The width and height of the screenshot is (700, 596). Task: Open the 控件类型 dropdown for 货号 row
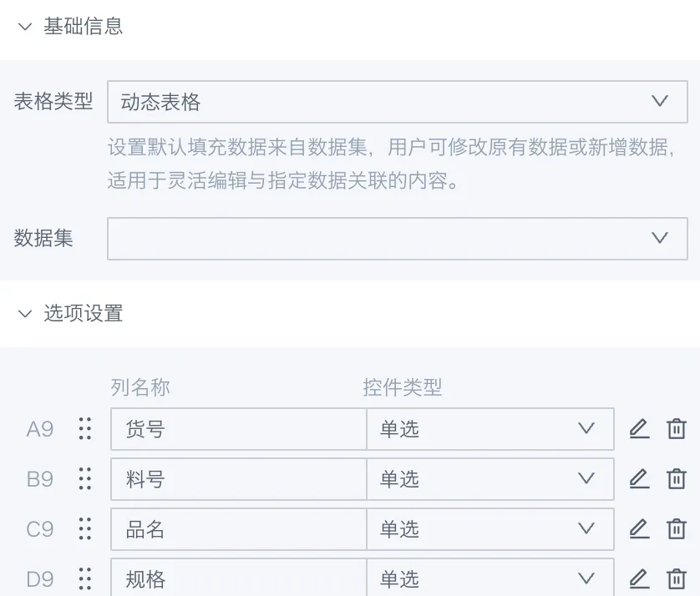click(x=489, y=429)
